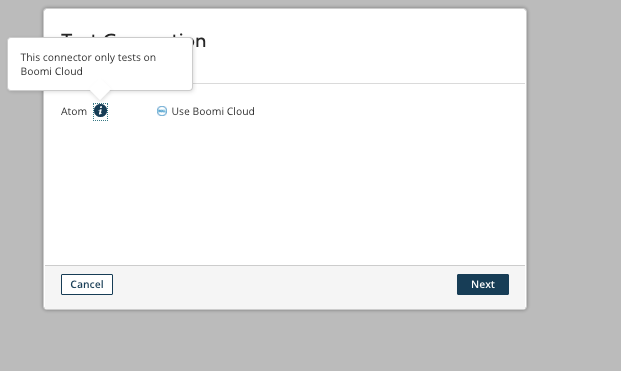This screenshot has height=371, width=621.
Task: Click the gray backdrop outside the dialog
Action: 573,185
